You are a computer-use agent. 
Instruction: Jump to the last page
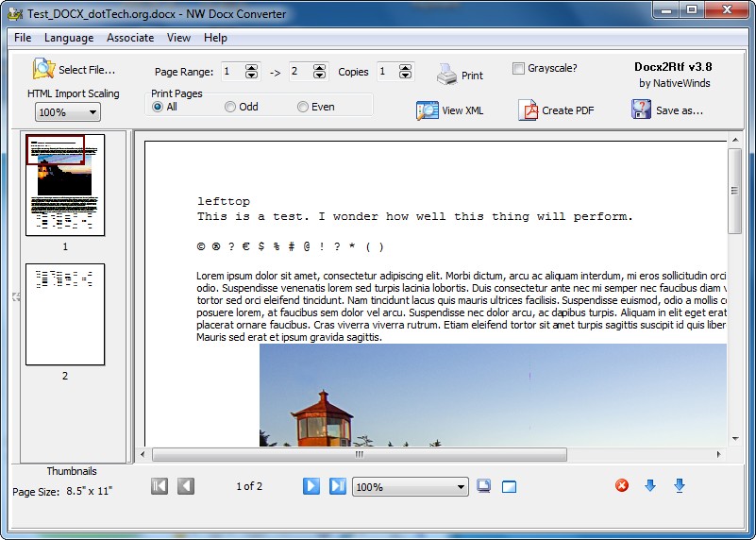[x=337, y=486]
